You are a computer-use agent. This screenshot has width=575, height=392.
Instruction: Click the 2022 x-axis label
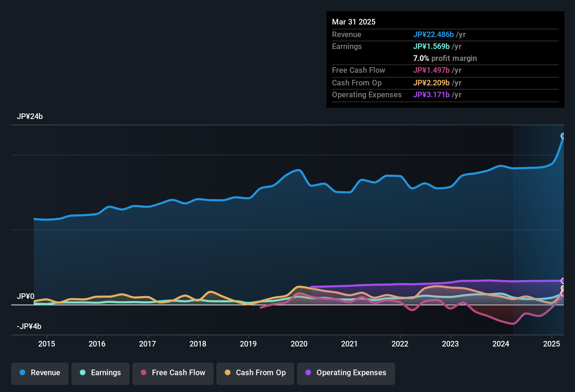(400, 344)
